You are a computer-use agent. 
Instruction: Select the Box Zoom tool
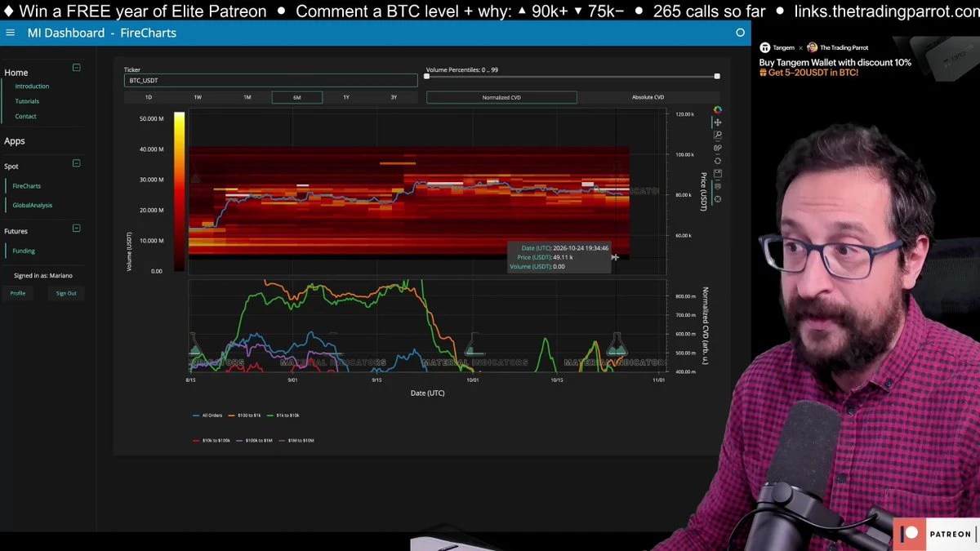click(718, 136)
